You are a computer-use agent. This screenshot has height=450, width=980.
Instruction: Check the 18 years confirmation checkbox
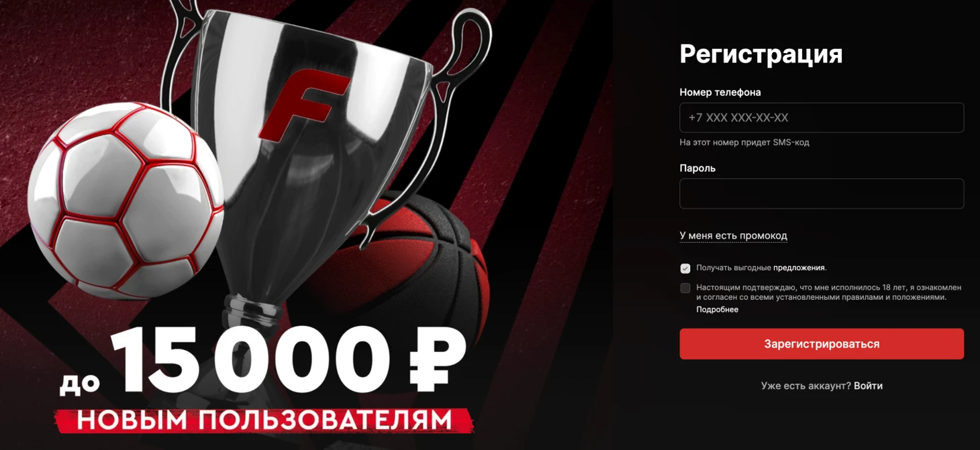(685, 288)
